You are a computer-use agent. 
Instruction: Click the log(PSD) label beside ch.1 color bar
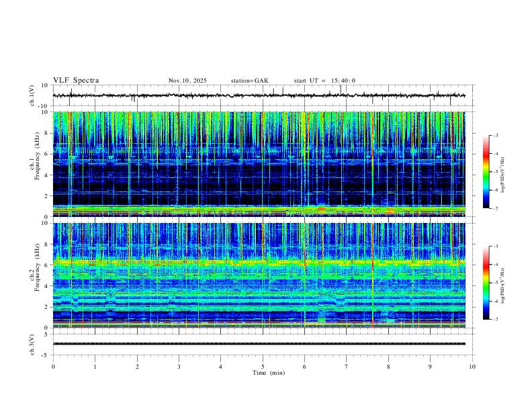pyautogui.click(x=503, y=175)
